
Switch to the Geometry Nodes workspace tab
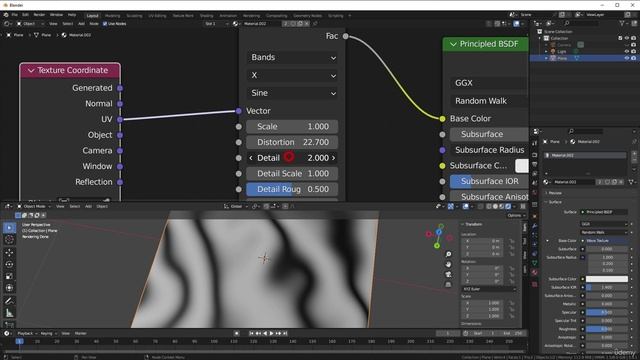point(307,16)
